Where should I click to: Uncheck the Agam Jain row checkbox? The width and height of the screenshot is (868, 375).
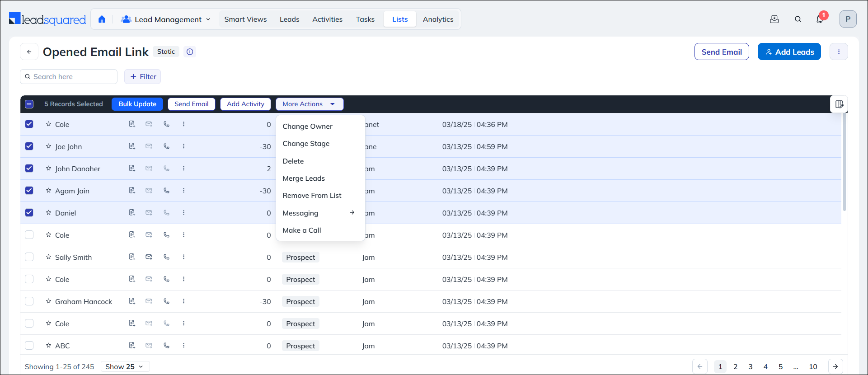point(29,191)
